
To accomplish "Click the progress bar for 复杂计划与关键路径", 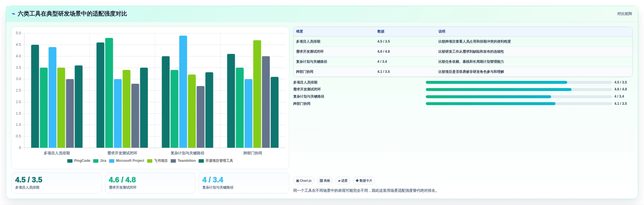I will click(519, 97).
